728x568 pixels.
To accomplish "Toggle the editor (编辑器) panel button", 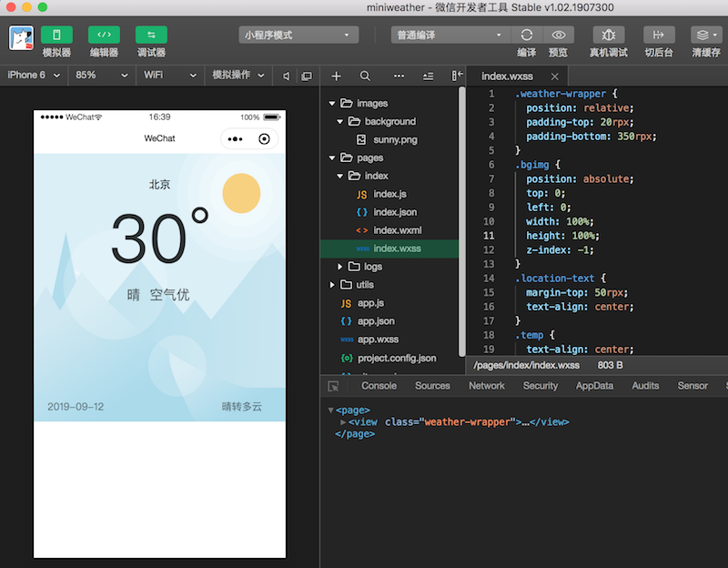I will click(104, 35).
